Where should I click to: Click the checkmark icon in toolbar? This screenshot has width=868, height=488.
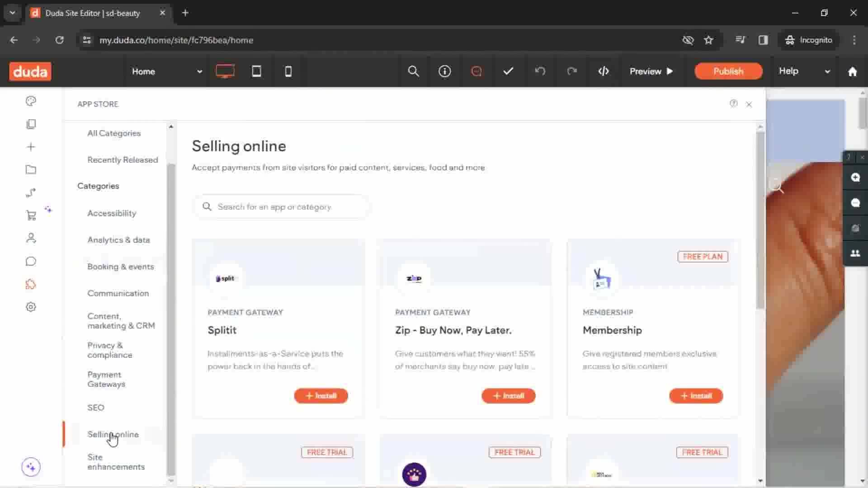click(508, 71)
